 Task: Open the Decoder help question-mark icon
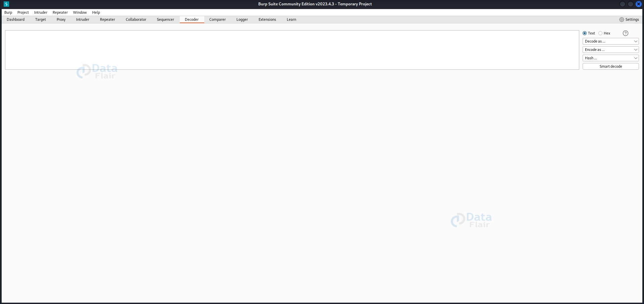625,33
